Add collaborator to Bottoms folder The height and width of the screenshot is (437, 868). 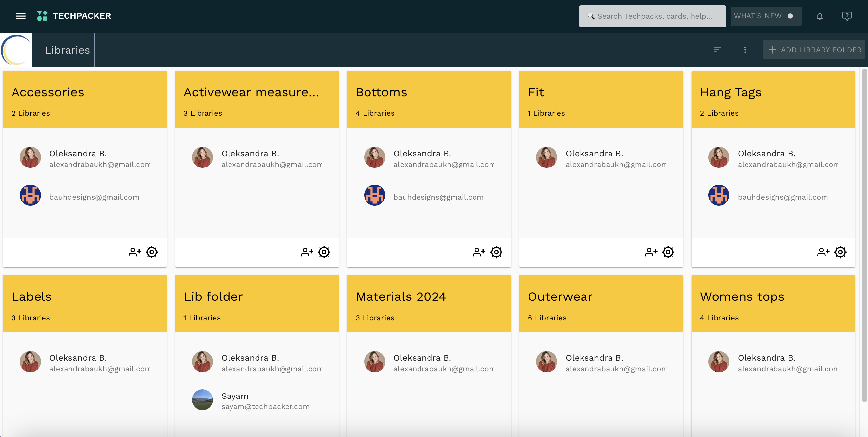coord(479,252)
